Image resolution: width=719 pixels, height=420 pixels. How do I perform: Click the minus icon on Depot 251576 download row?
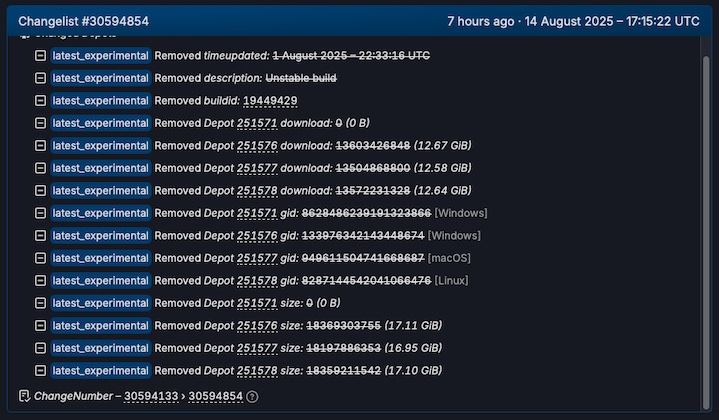40,146
